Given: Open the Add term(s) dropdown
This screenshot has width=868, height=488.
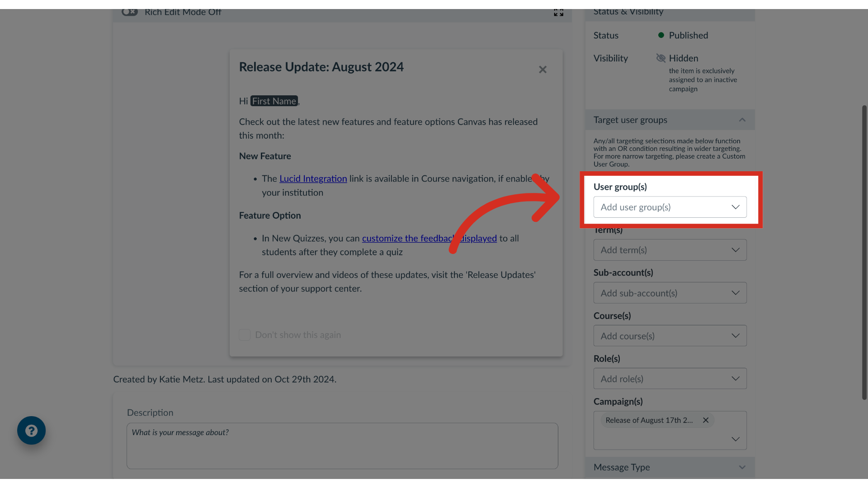Looking at the screenshot, I should [x=670, y=250].
